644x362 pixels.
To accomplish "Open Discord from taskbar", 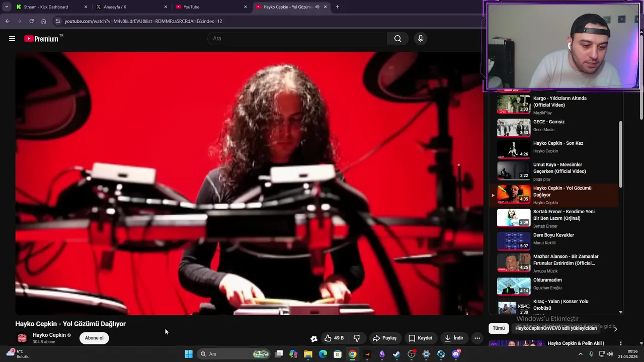I will pyautogui.click(x=456, y=354).
